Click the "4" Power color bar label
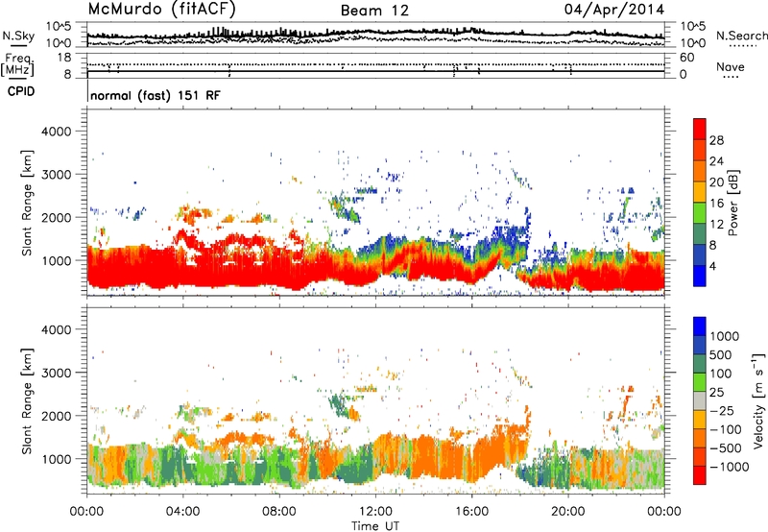This screenshot has height=532, width=768. (x=712, y=266)
